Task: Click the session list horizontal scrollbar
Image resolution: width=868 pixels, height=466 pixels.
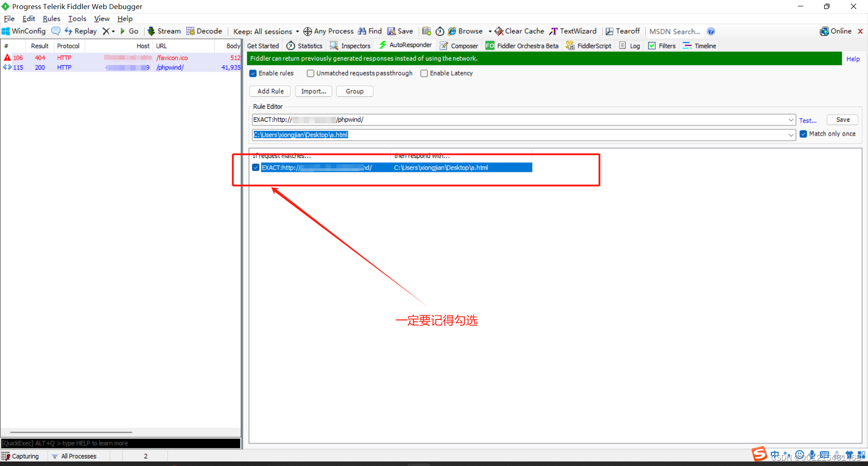Action: click(71, 433)
